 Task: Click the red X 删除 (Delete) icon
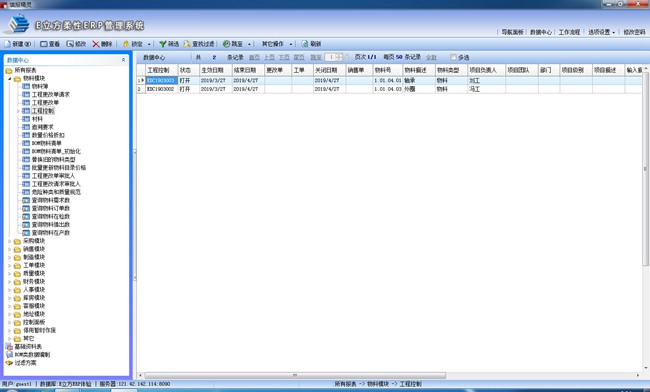tap(96, 44)
